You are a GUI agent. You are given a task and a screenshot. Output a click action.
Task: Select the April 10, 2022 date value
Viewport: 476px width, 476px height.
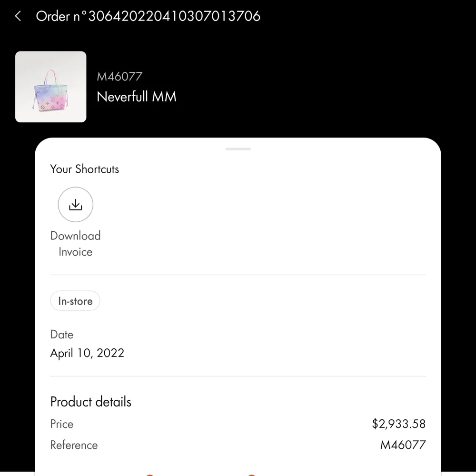pos(87,353)
